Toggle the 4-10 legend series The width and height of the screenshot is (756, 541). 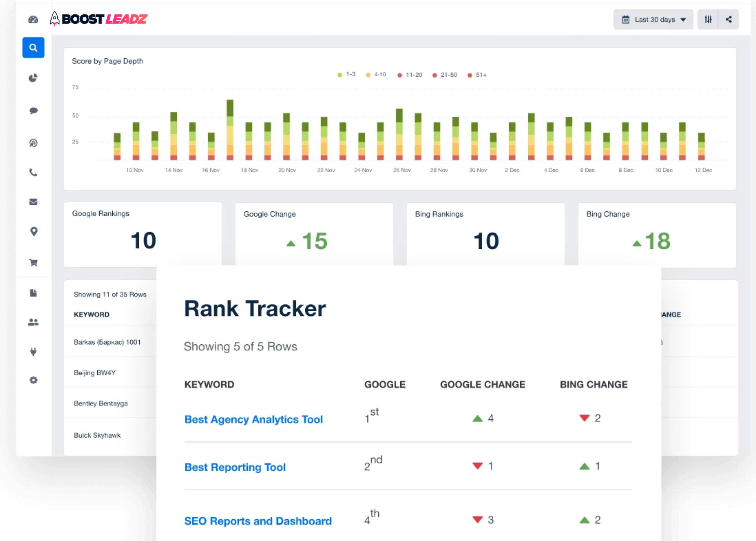coord(376,75)
